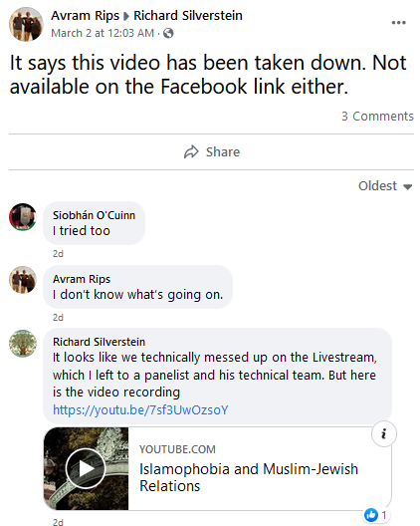Click the info icon on YouTube card
Screen dimensions: 420x526
tap(384, 433)
